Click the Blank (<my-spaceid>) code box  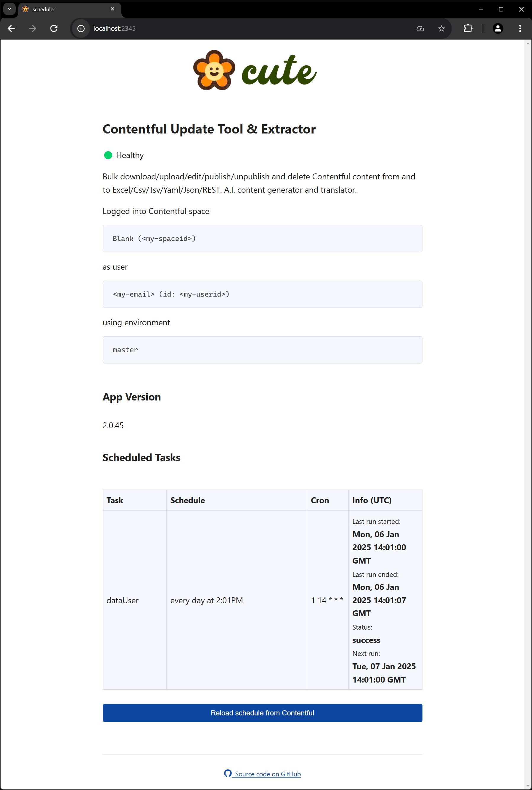[x=262, y=239]
